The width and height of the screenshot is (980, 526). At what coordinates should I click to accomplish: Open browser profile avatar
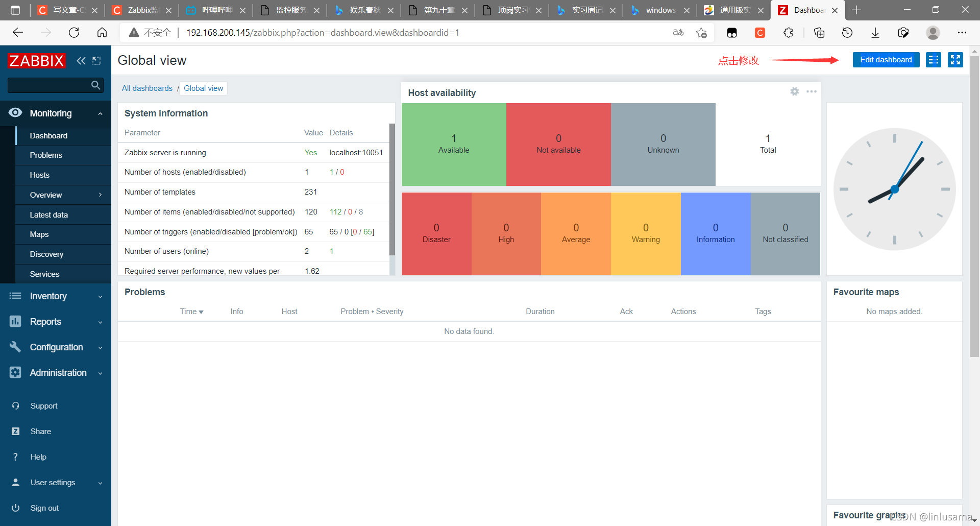click(933, 33)
